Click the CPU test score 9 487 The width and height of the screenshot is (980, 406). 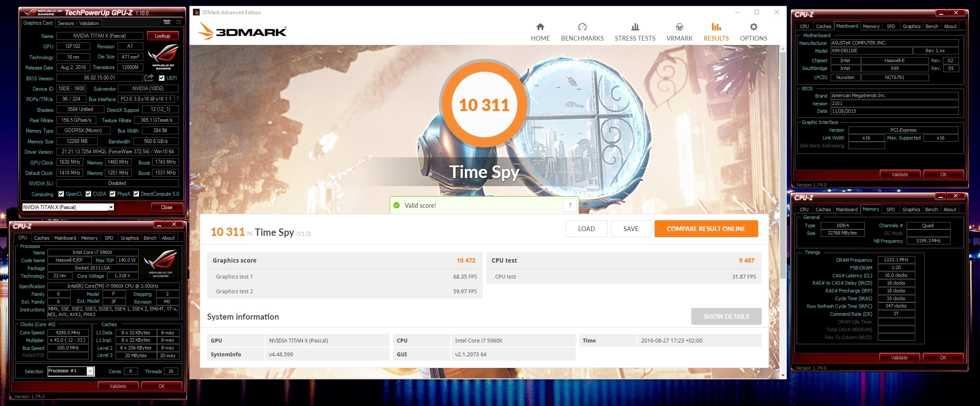pyautogui.click(x=747, y=260)
